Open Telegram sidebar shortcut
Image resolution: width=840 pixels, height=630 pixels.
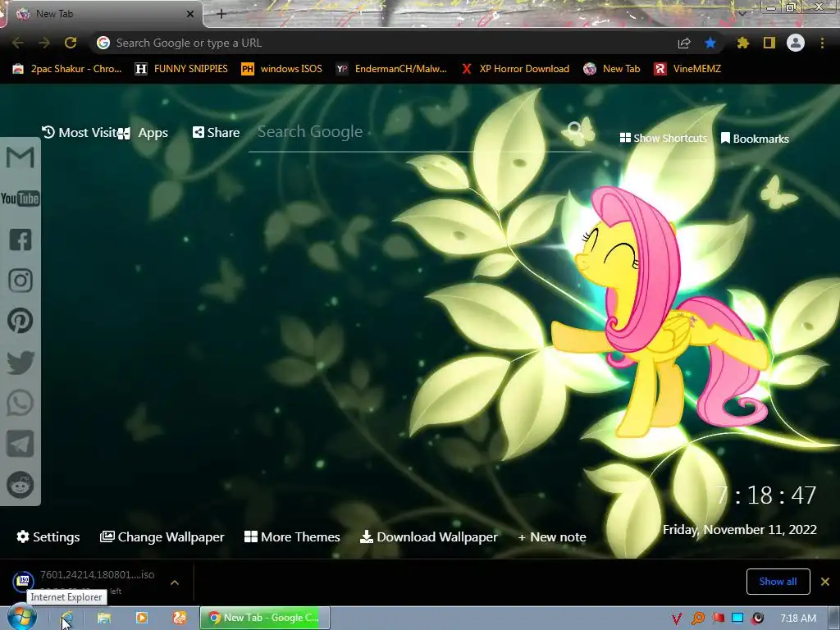click(21, 444)
